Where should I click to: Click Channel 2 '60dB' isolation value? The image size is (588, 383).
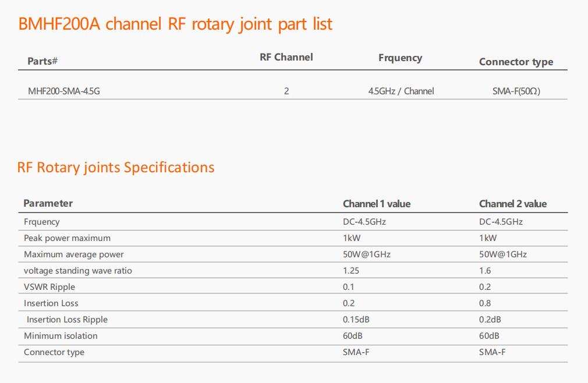tap(489, 336)
